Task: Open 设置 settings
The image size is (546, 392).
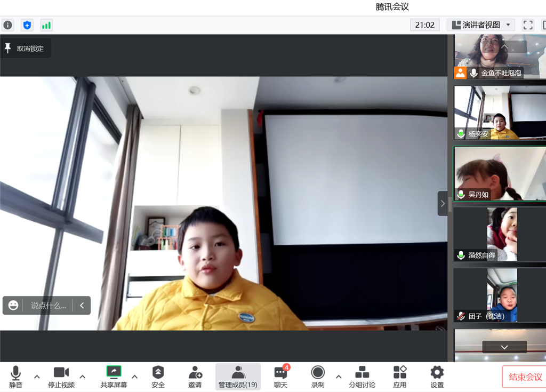Action: [437, 377]
